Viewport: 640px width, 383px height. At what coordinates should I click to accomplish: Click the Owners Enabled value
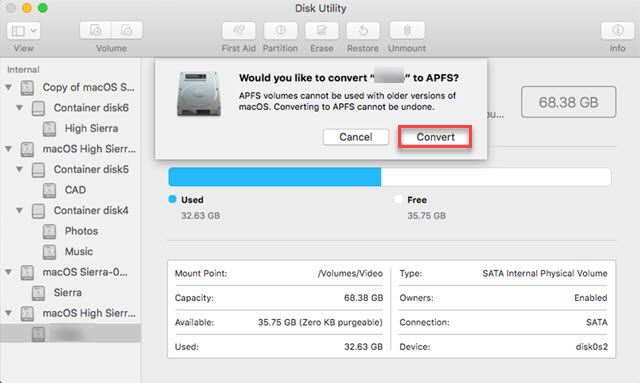pyautogui.click(x=591, y=298)
